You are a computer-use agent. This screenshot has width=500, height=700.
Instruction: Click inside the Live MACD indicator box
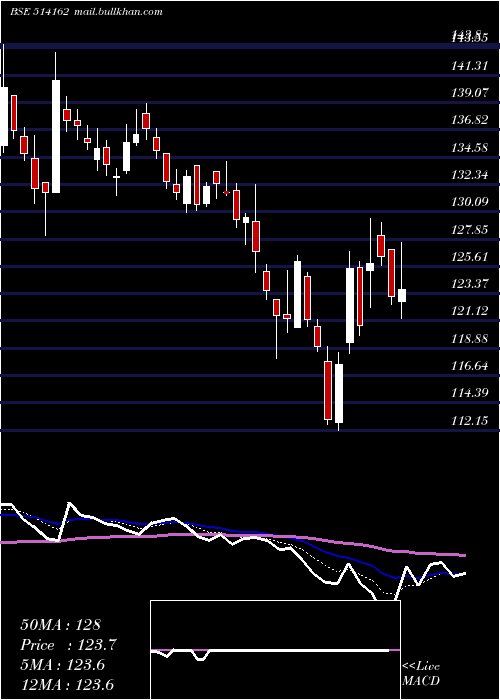[275, 650]
